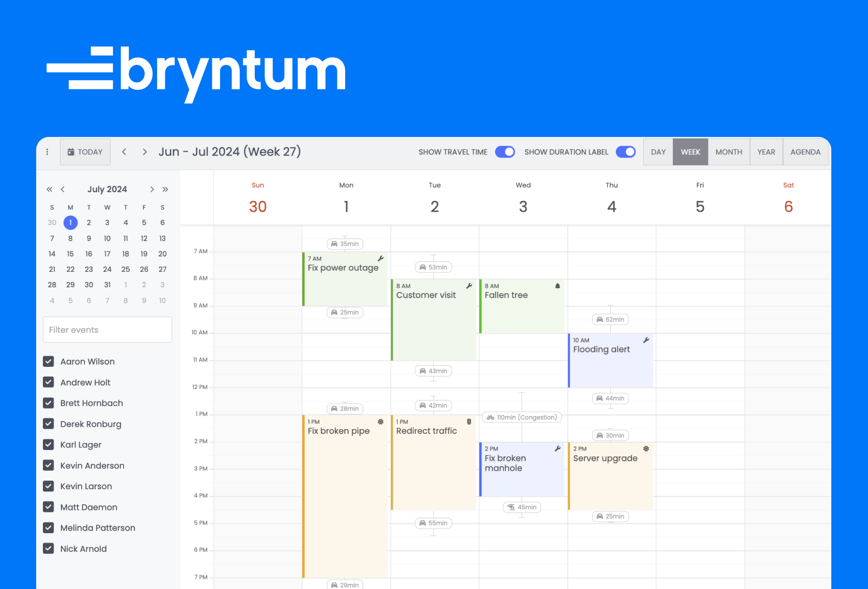Jump forward one year in mini calendar

[x=165, y=189]
